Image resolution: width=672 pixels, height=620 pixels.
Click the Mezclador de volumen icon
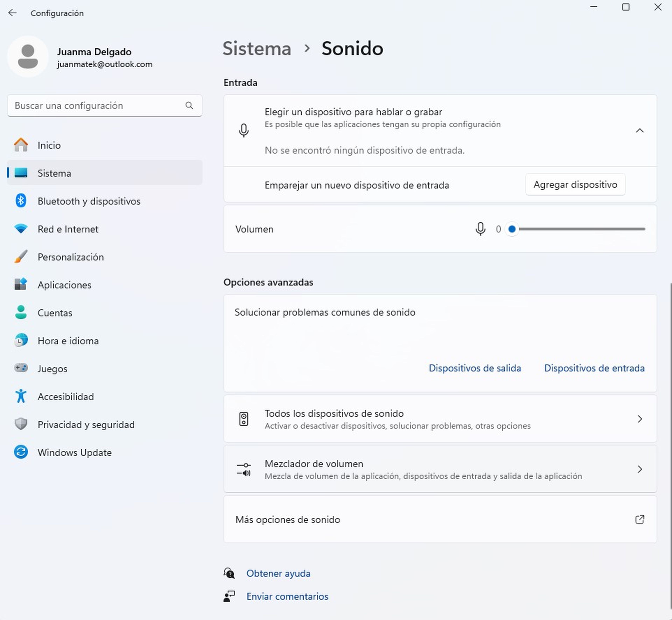click(x=243, y=468)
